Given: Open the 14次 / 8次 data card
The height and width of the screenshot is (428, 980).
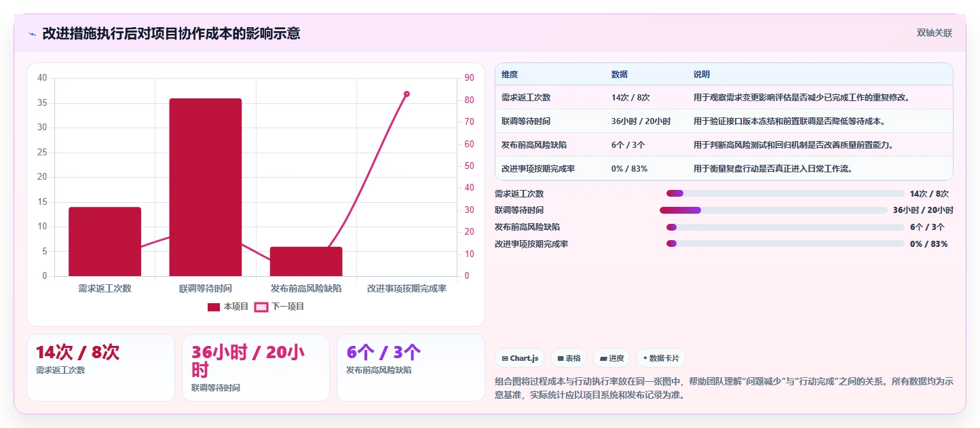Looking at the screenshot, I should 100,368.
